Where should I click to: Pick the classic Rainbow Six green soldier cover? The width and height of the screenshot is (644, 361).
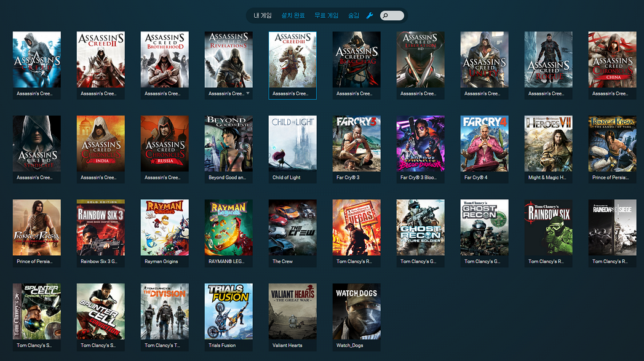548,228
